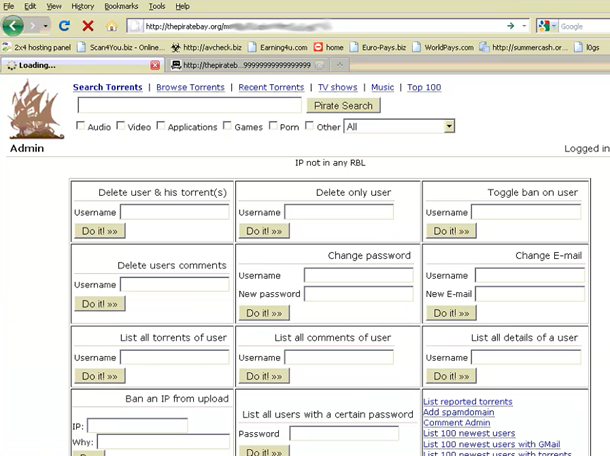Reload the page with the refresh icon
610x456 pixels.
click(64, 26)
